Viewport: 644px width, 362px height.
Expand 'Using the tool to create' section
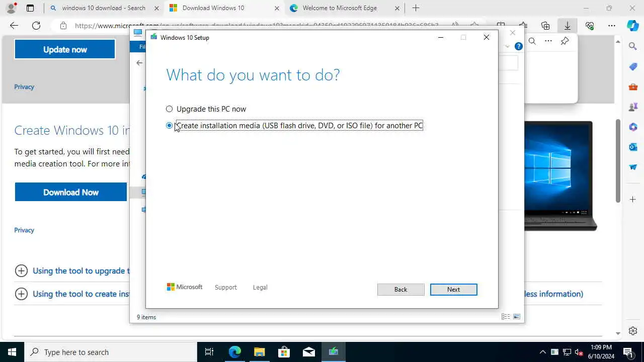tap(21, 294)
